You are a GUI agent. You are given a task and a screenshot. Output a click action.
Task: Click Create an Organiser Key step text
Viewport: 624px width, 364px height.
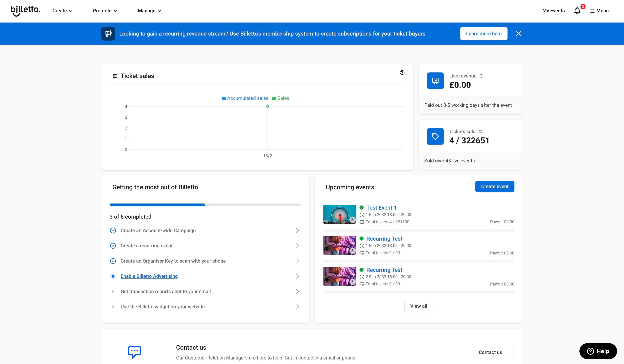tap(173, 261)
